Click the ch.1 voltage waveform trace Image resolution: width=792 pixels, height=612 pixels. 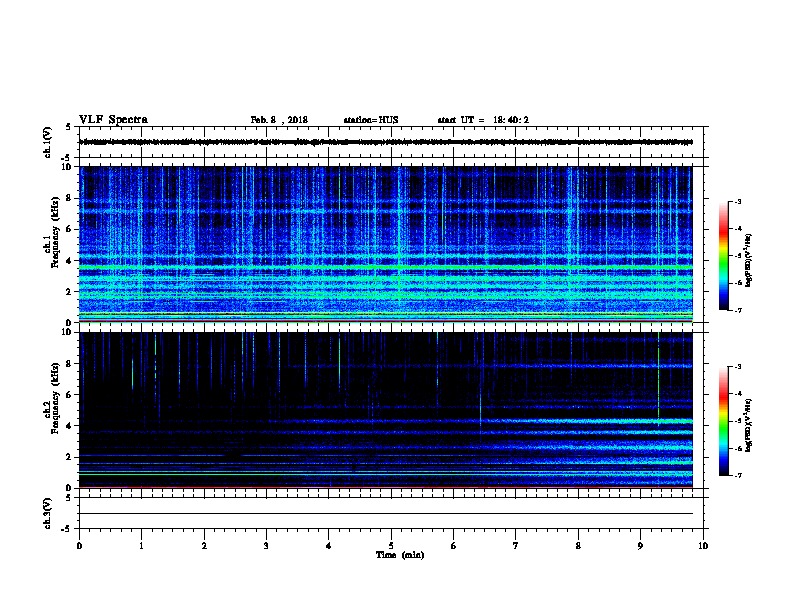386,142
